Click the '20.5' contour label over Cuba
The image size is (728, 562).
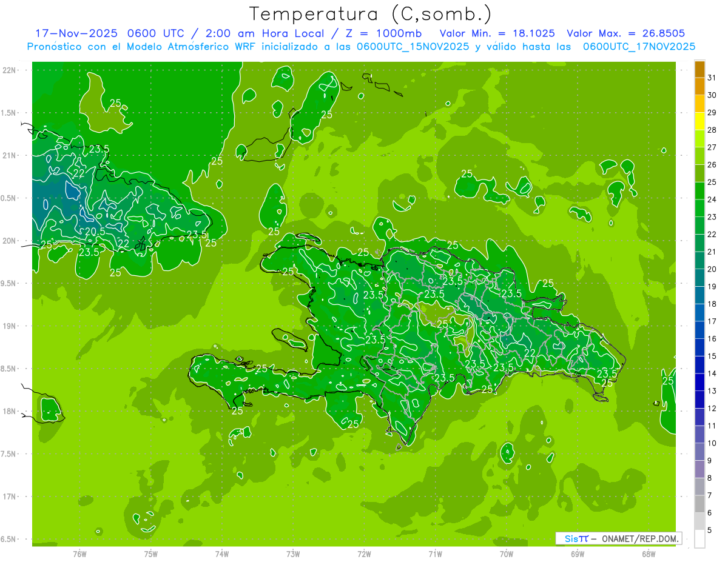click(95, 231)
